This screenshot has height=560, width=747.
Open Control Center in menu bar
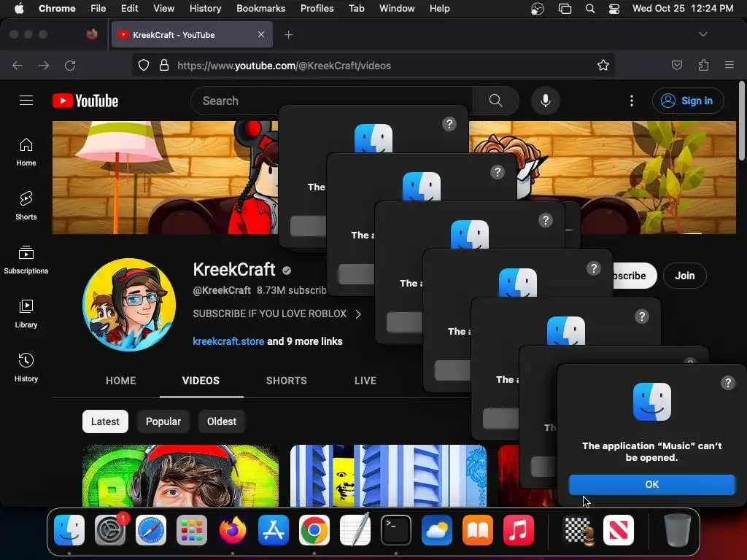coord(614,9)
